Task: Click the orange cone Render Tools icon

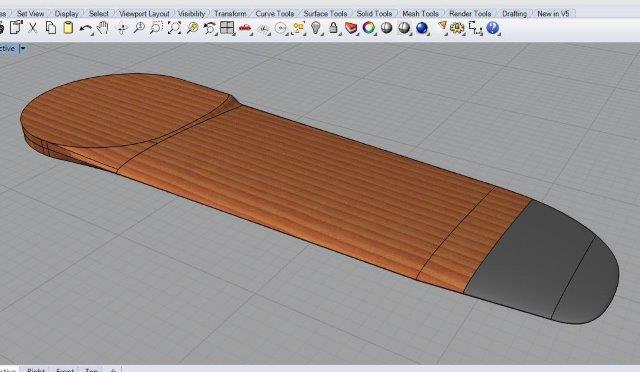Action: (442, 28)
